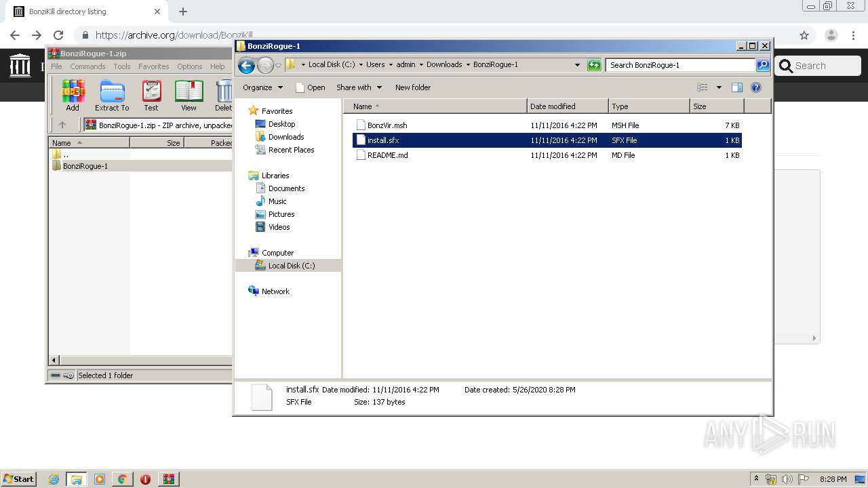This screenshot has height=488, width=868.
Task: Sort by Date modified column
Action: tap(568, 106)
